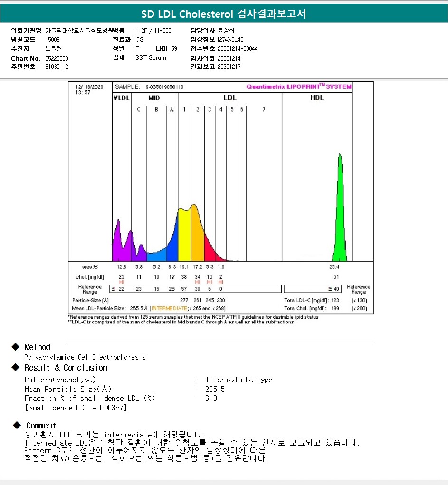Select the 'Result & Conclusion' heading
This screenshot has width=448, height=485.
[66, 368]
